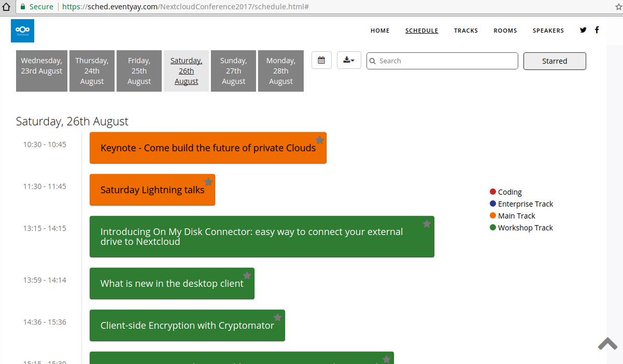This screenshot has width=623, height=364.
Task: Click the blue Enterprise Track dot
Action: [493, 204]
